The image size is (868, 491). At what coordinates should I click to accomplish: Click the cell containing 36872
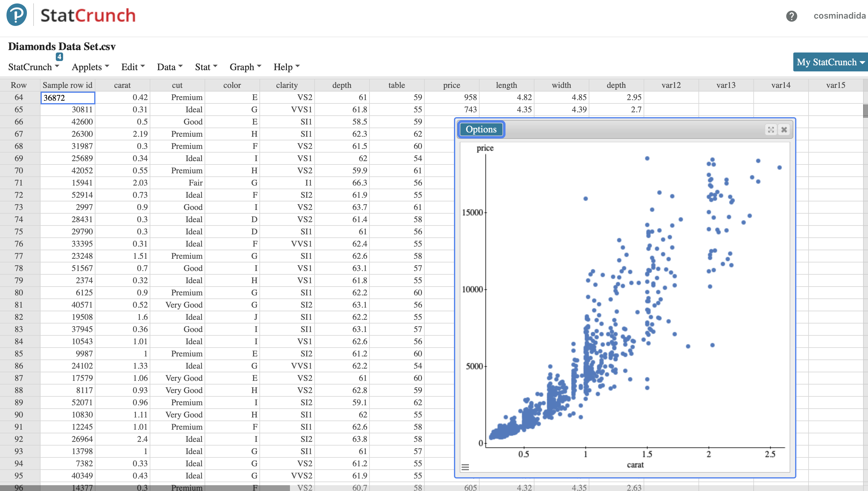pos(67,97)
